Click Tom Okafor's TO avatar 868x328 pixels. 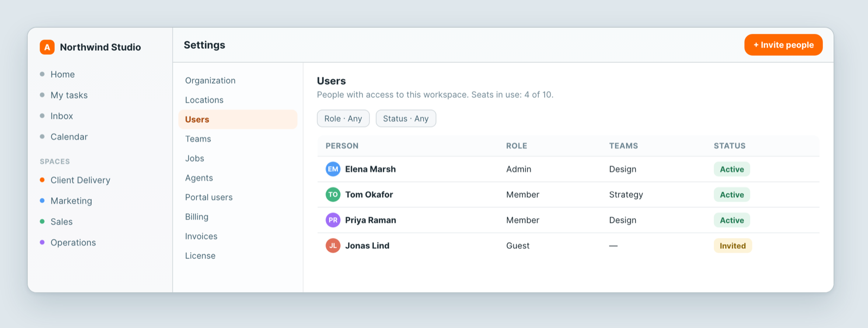pos(333,195)
